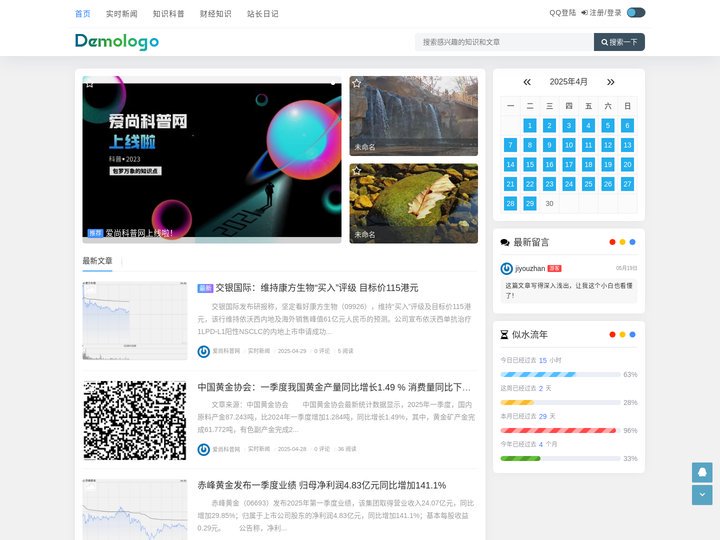This screenshot has width=720, height=540.
Task: Open the comment text 这篇文章写得深入浅出
Action: [x=568, y=291]
